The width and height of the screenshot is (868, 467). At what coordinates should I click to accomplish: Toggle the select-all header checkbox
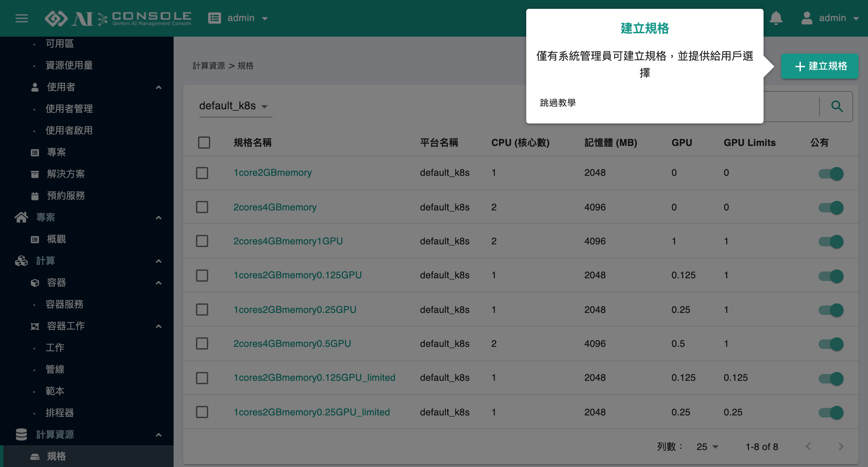204,143
